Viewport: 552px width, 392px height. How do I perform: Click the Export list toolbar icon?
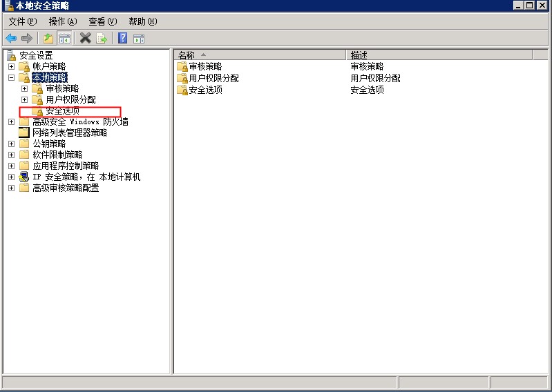(102, 38)
